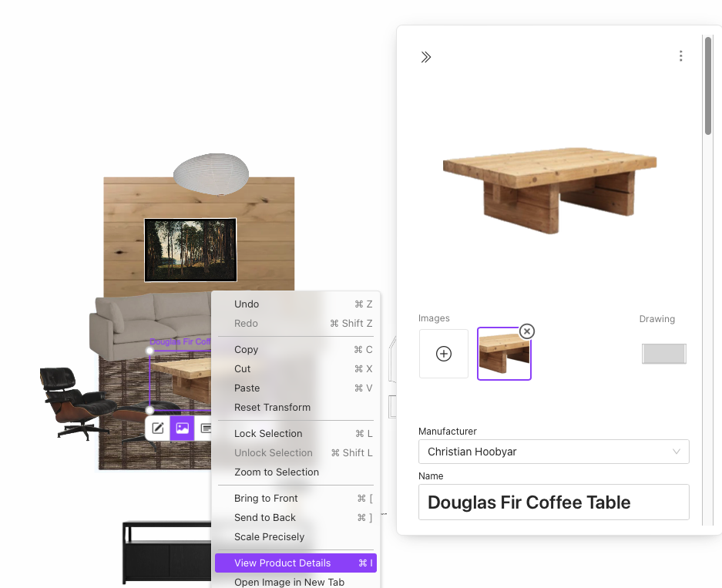The image size is (722, 588).
Task: Select the Drawing thumbnail
Action: pos(663,354)
